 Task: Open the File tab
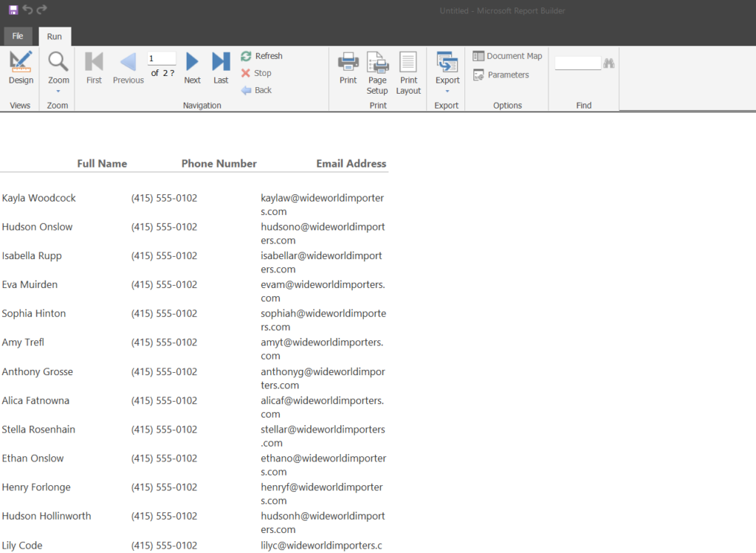18,36
